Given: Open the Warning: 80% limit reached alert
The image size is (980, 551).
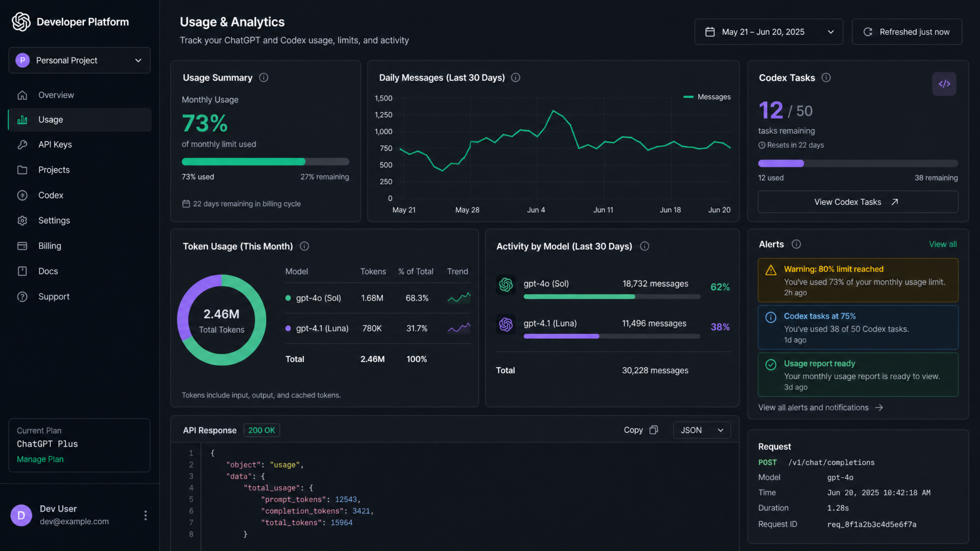Looking at the screenshot, I should point(858,280).
